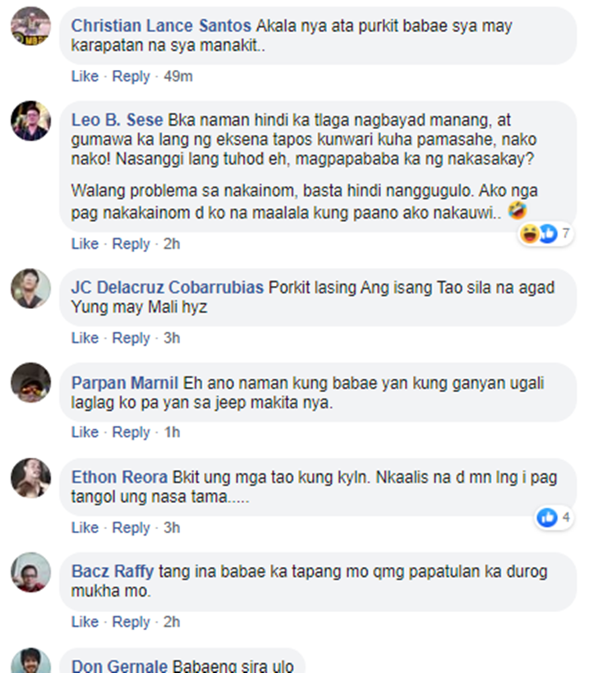
Task: Click JC Delacruz Cobarrubias avatar
Action: pyautogui.click(x=31, y=288)
